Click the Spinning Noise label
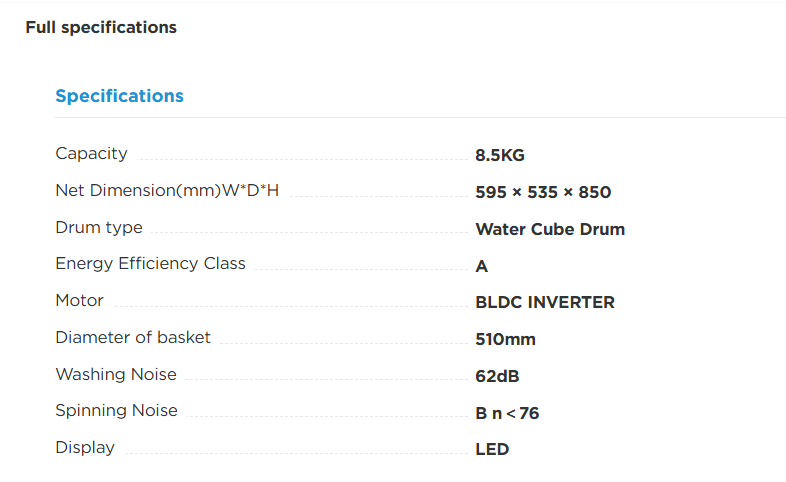786x482 pixels. click(x=116, y=411)
